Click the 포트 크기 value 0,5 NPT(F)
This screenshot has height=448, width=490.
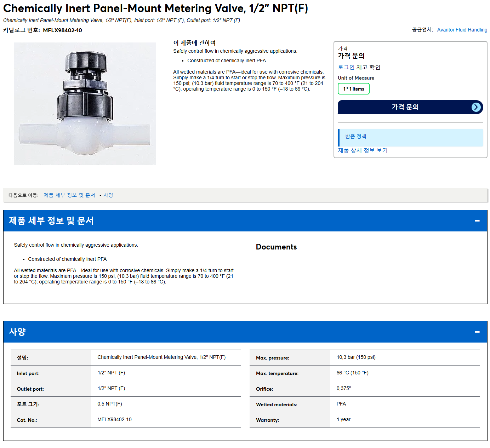click(x=110, y=404)
